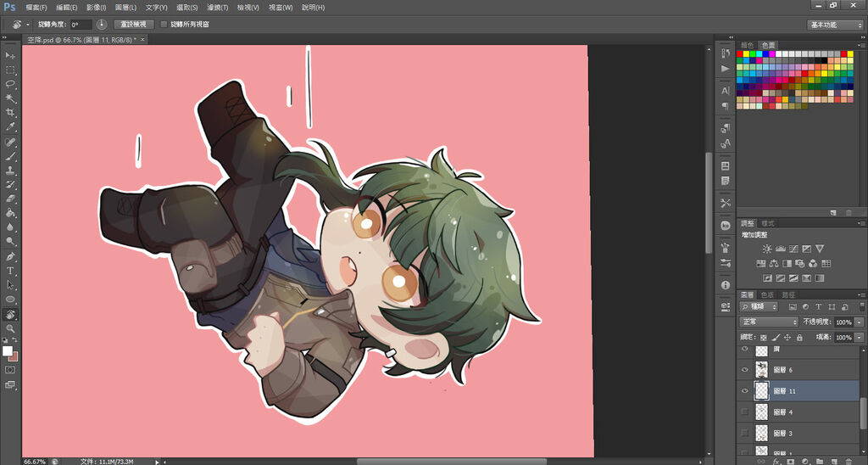The height and width of the screenshot is (465, 868).
Task: Open the 檔案(F) menu
Action: [x=36, y=8]
